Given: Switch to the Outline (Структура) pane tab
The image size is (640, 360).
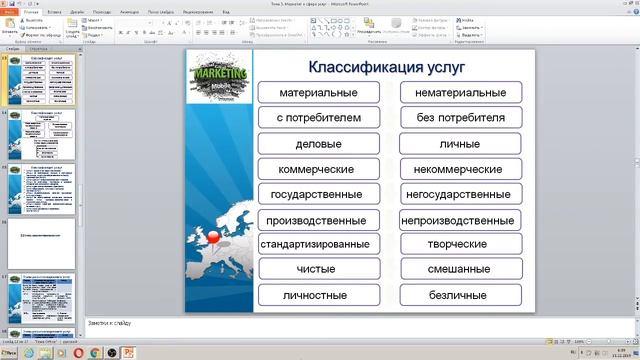Looking at the screenshot, I should [38, 49].
